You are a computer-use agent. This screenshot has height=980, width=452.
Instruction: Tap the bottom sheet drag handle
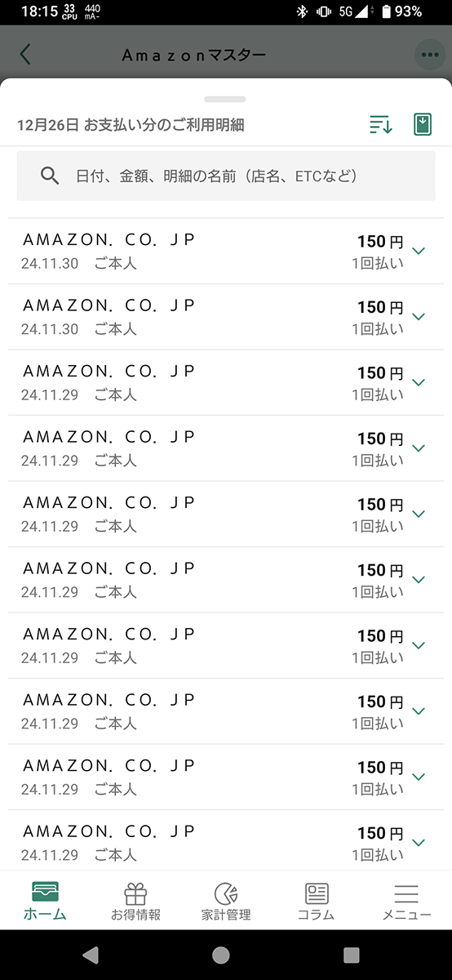(225, 99)
